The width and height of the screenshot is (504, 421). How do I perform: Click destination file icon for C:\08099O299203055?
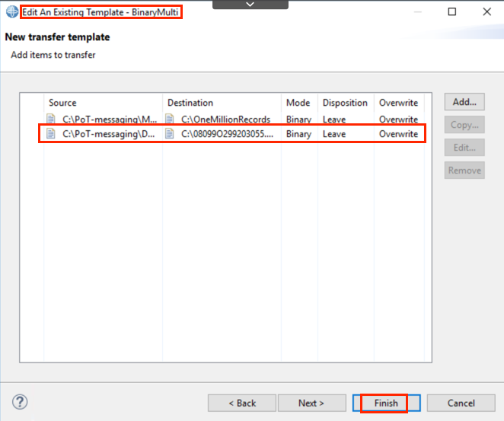[169, 133]
